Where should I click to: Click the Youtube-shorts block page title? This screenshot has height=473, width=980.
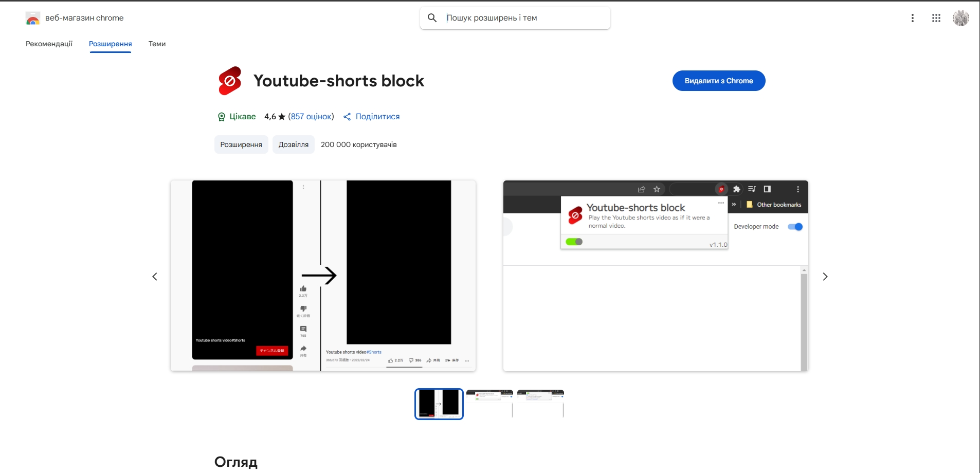pyautogui.click(x=339, y=81)
